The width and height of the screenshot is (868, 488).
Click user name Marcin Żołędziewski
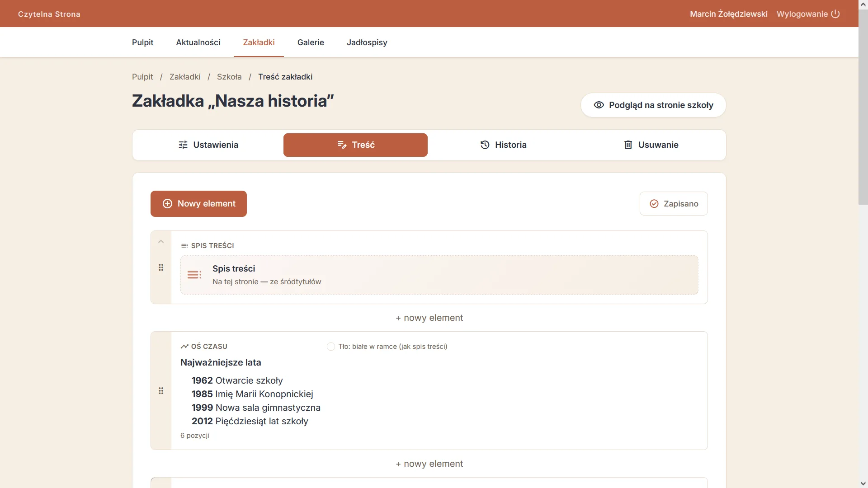729,14
